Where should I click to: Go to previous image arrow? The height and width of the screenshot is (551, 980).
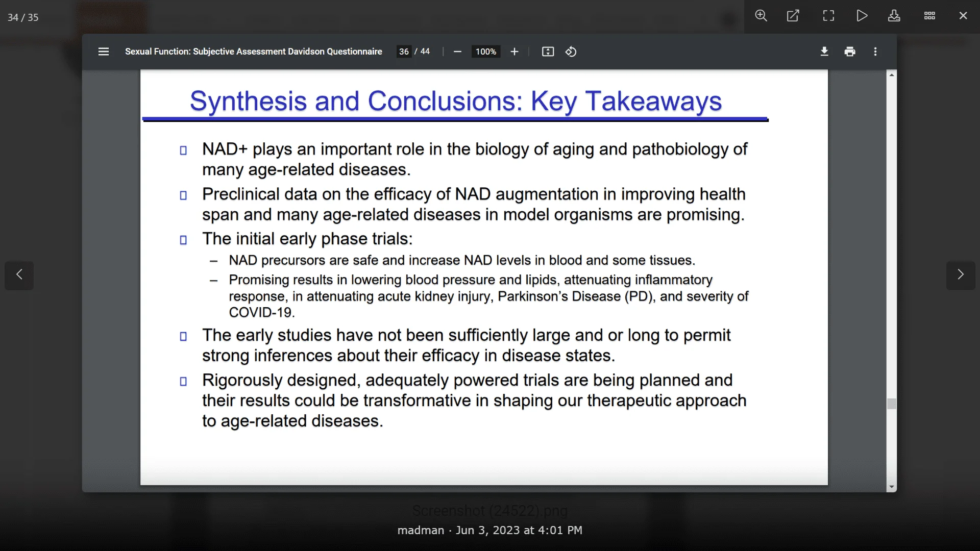tap(19, 275)
